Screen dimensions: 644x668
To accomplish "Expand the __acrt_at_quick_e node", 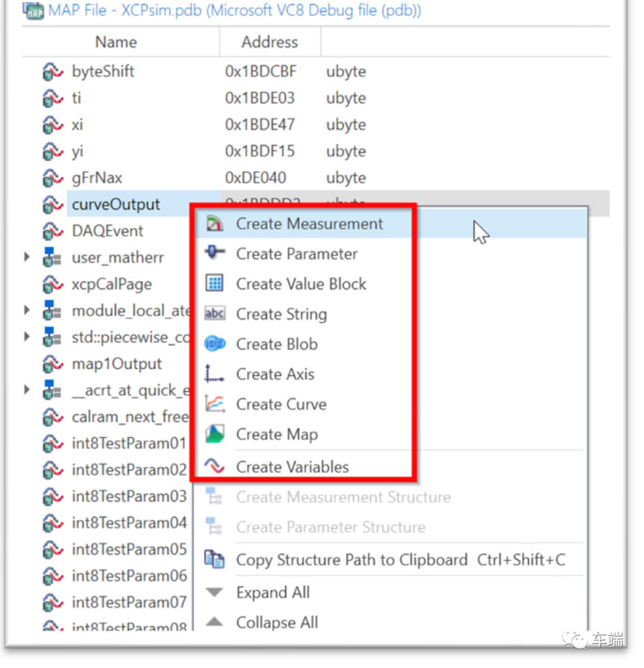I will pyautogui.click(x=27, y=390).
